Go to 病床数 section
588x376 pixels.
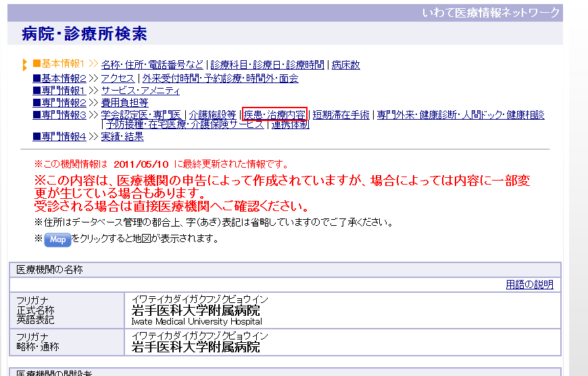tap(346, 65)
